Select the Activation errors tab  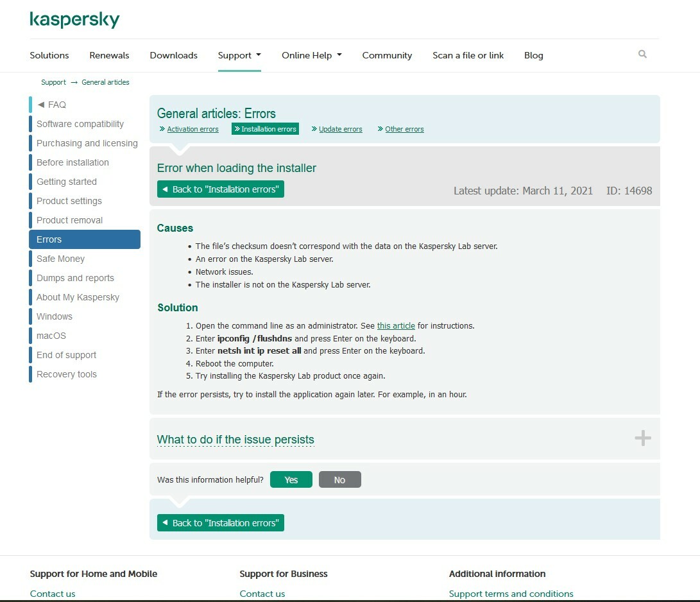192,129
